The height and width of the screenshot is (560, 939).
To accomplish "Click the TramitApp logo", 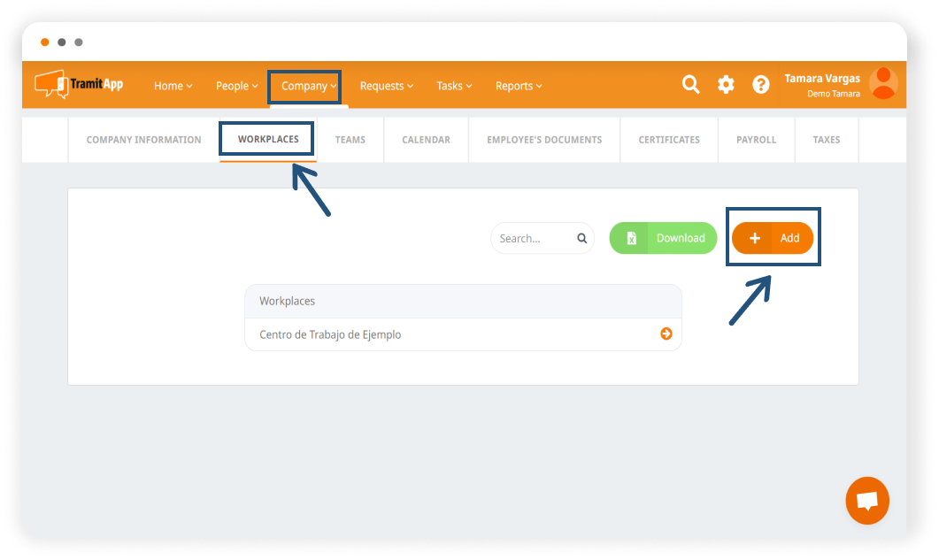I will click(79, 85).
